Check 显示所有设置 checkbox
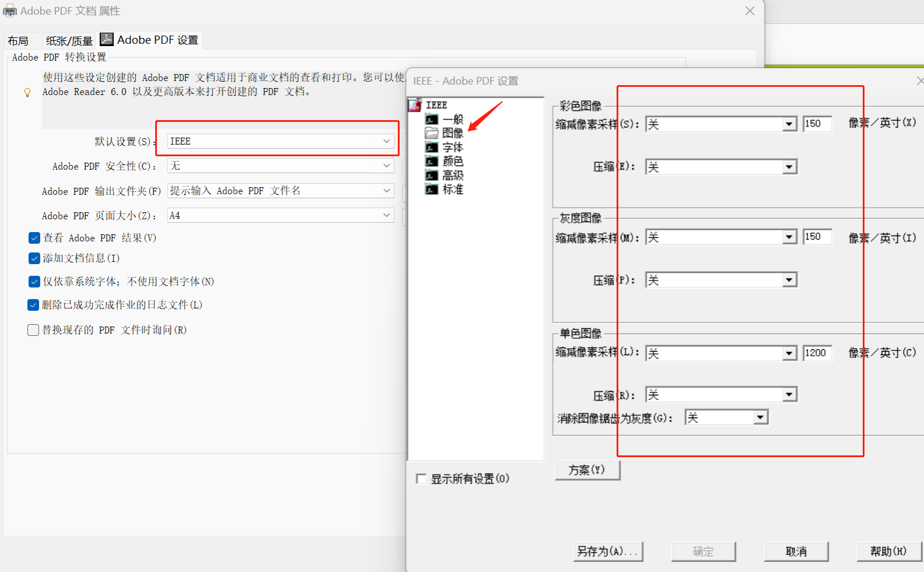924x572 pixels. click(421, 479)
